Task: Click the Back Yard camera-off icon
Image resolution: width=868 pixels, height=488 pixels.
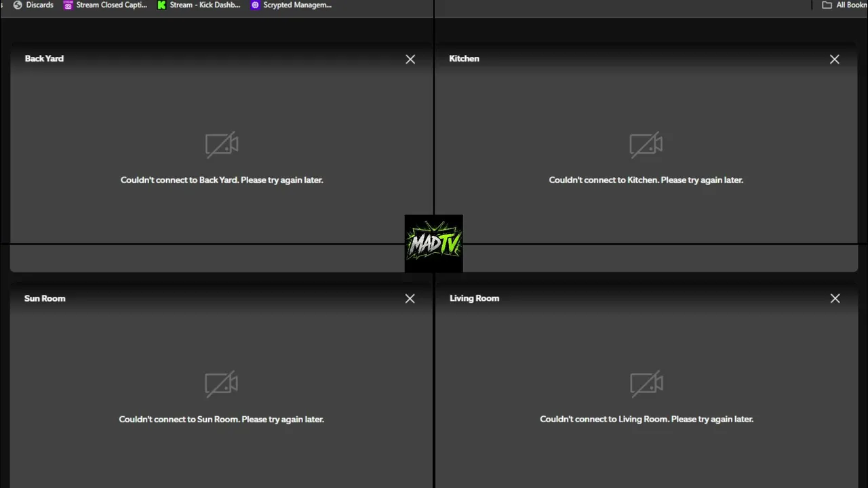Action: click(x=222, y=144)
